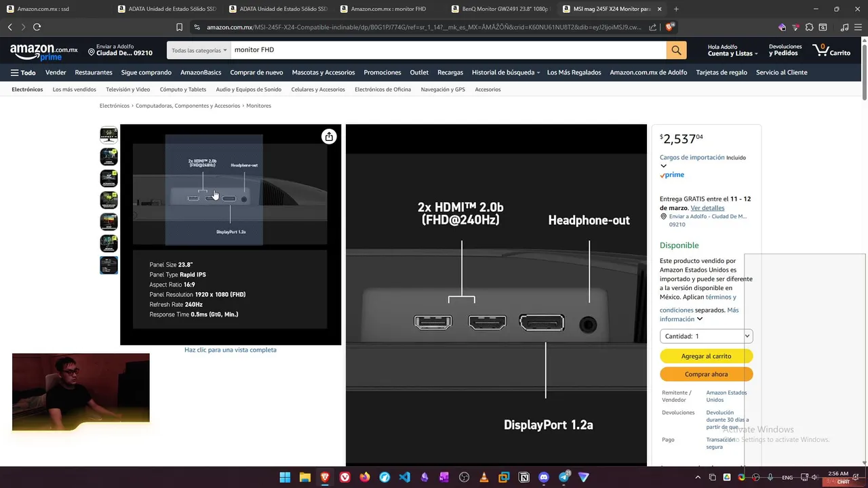
Task: Open Notion from the taskbar
Action: [524, 477]
